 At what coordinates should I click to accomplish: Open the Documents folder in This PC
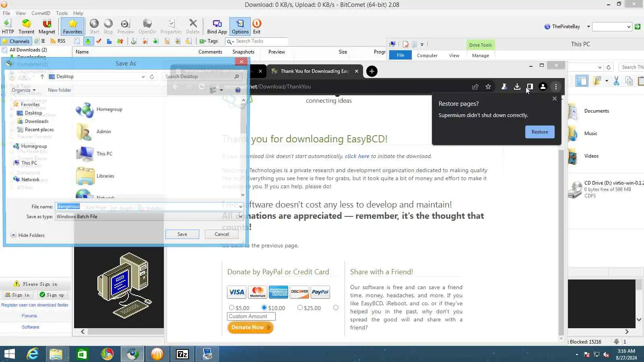589,111
